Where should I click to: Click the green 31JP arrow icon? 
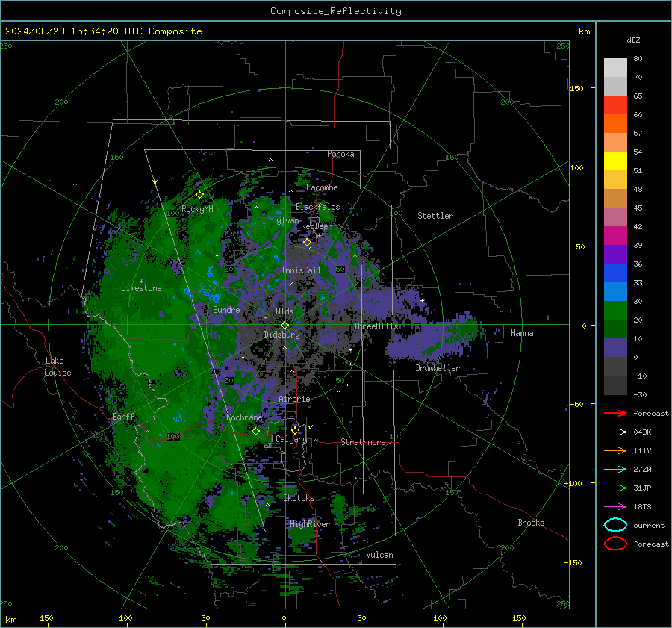tap(615, 488)
